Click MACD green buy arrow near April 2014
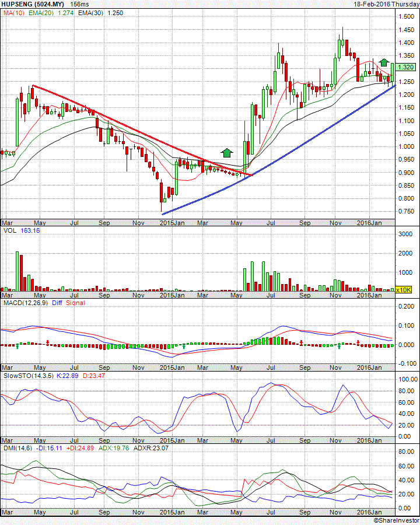Screen dimensions: 420x525 pos(17,347)
